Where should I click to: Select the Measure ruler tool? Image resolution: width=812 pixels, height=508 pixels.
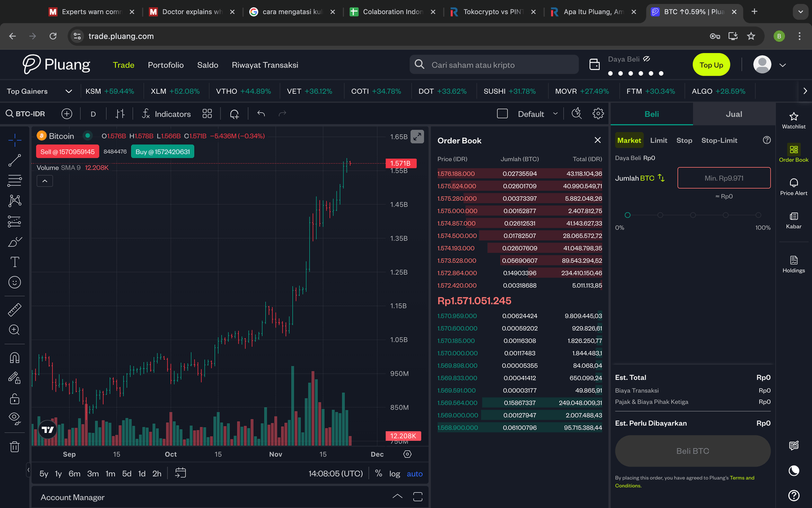coord(15,309)
